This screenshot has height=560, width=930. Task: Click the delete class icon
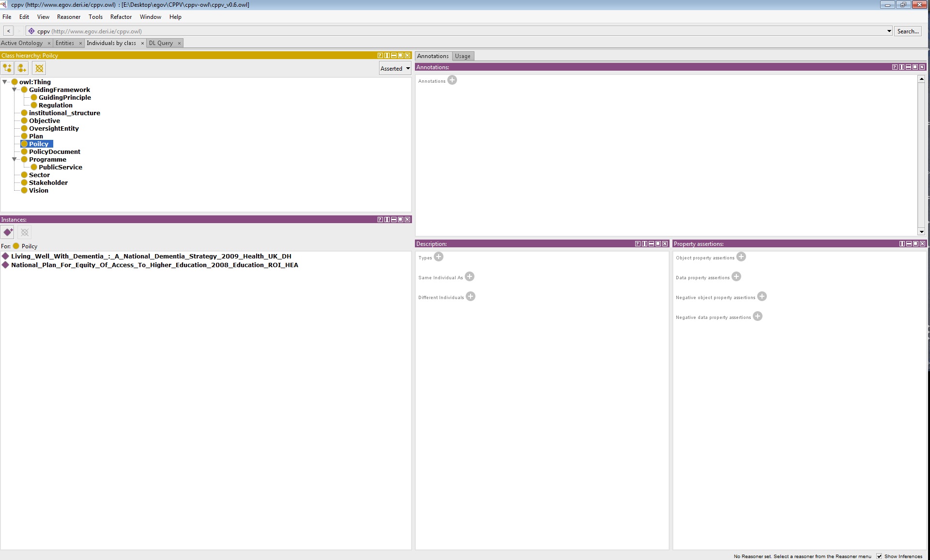(39, 68)
